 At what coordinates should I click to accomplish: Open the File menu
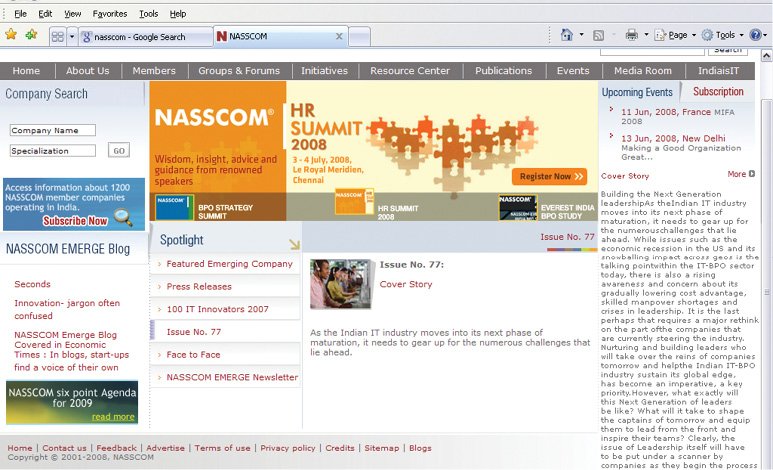coord(20,14)
